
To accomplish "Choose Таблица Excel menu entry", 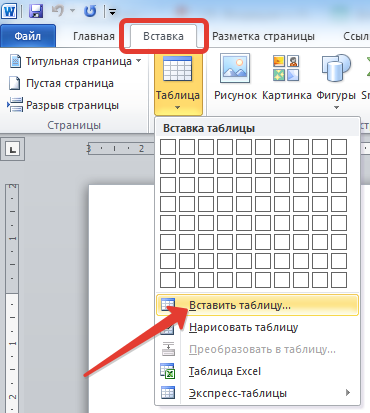I will [257, 371].
